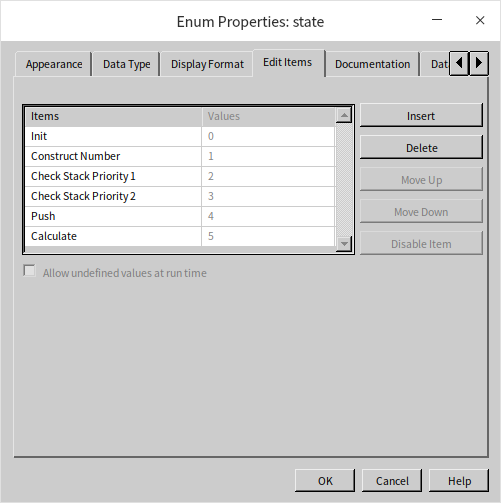Open the Data Type tab
The width and height of the screenshot is (501, 503).
126,64
